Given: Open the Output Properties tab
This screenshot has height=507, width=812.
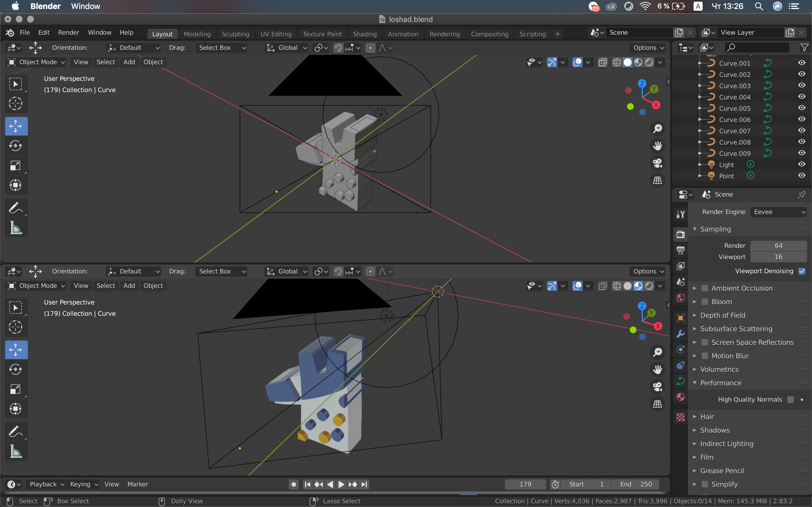Looking at the screenshot, I should (x=680, y=250).
